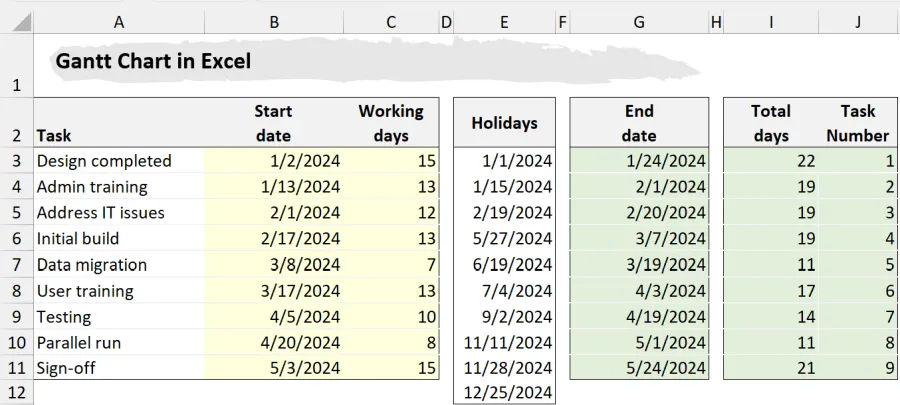This screenshot has width=900, height=405.
Task: Select the Gantt Chart in Excel title cell
Action: click(x=153, y=62)
